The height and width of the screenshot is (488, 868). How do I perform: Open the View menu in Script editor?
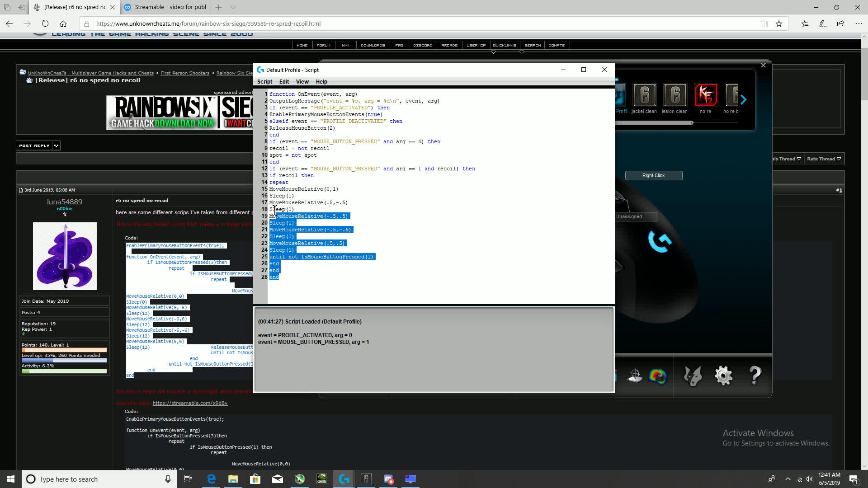(x=302, y=82)
